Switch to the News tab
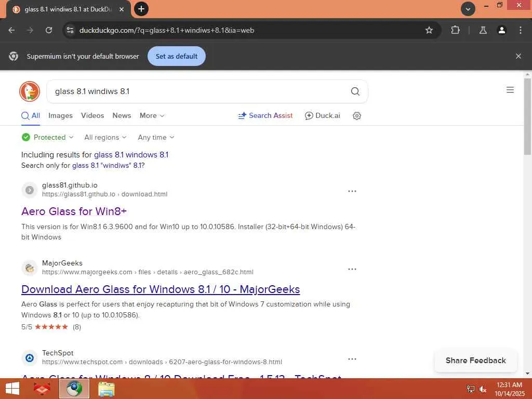Screen dimensions: 532x399 122,116
